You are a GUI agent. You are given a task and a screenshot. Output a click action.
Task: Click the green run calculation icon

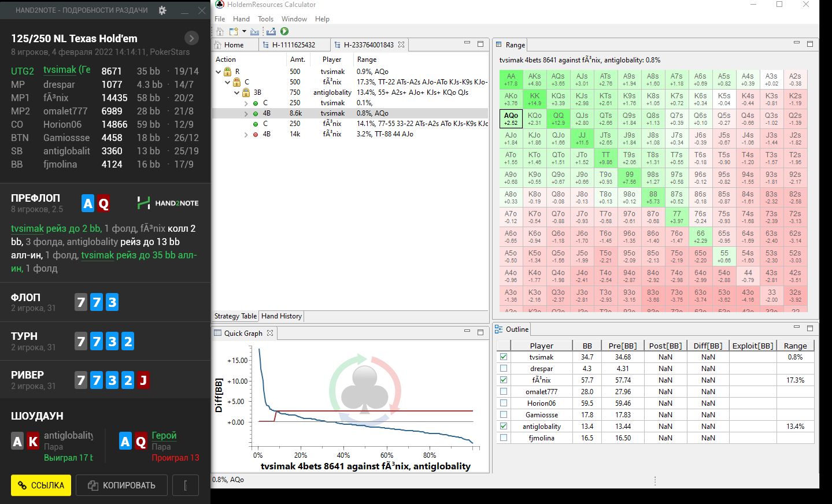[x=284, y=31]
